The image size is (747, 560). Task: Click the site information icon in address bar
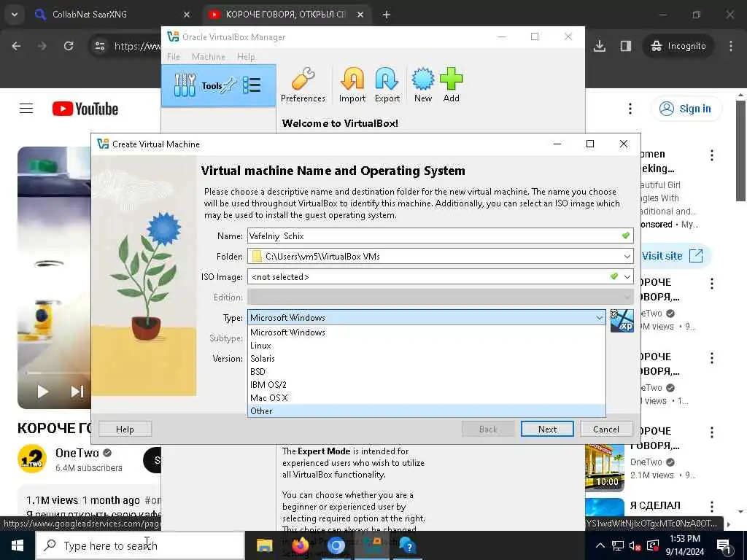[99, 46]
